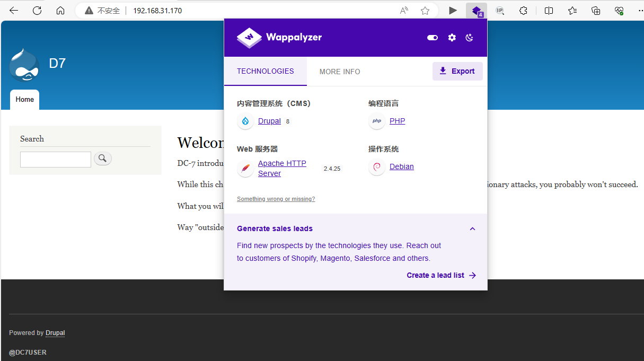Click the Apache feather icon in Wappalyzer
644x361 pixels.
click(x=245, y=169)
